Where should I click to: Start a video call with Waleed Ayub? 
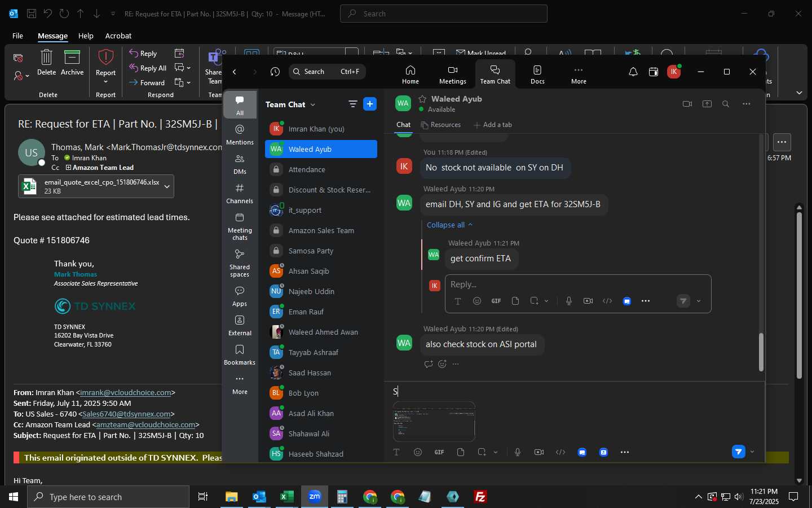(687, 104)
